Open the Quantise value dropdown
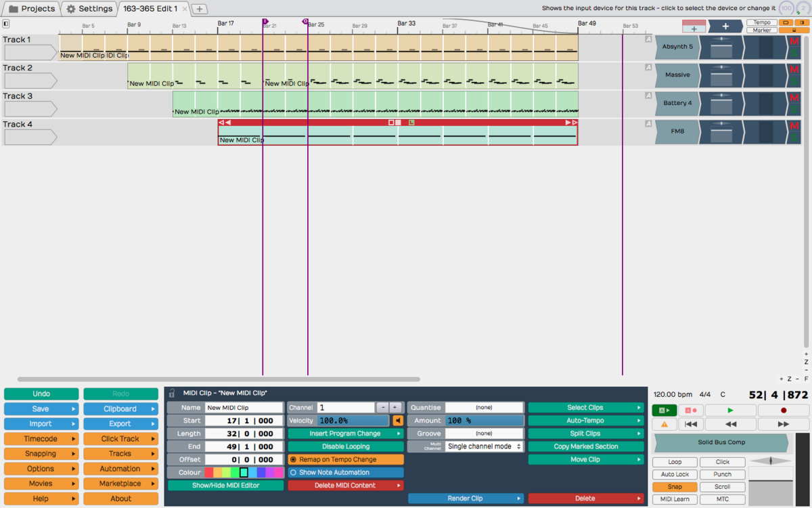The image size is (812, 508). tap(484, 408)
